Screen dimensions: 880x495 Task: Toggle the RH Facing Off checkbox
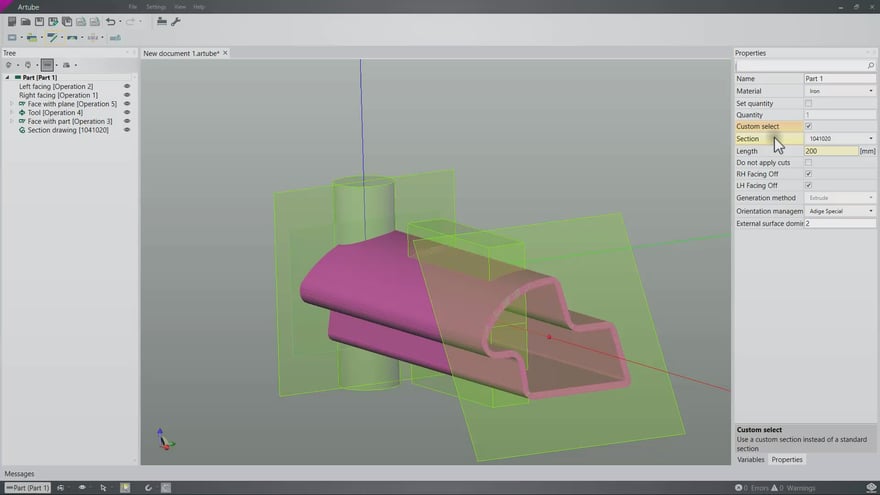(809, 174)
